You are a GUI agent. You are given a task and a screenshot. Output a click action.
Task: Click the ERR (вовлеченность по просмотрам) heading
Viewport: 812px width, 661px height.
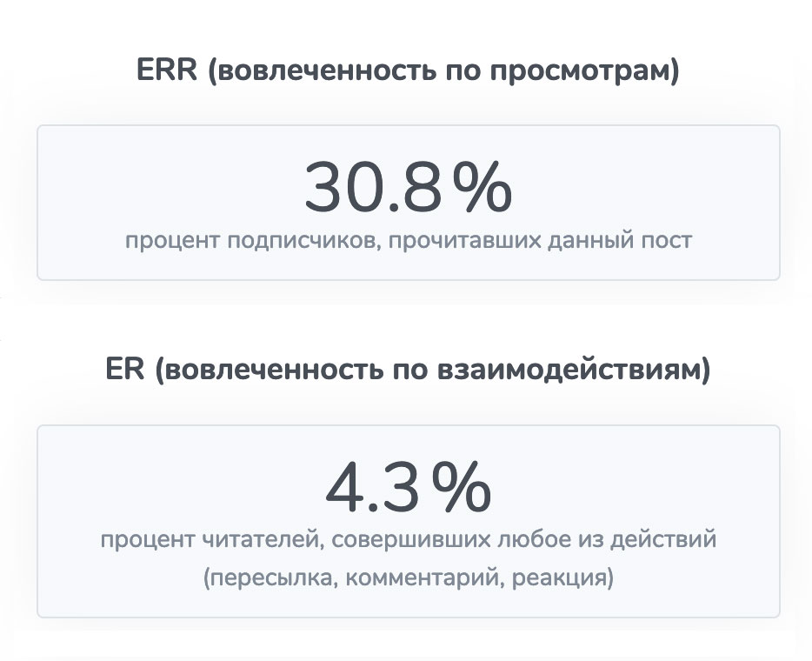point(408,71)
